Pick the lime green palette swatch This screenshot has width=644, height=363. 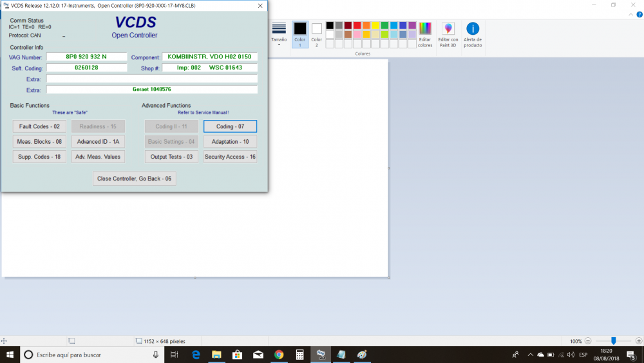tap(385, 35)
